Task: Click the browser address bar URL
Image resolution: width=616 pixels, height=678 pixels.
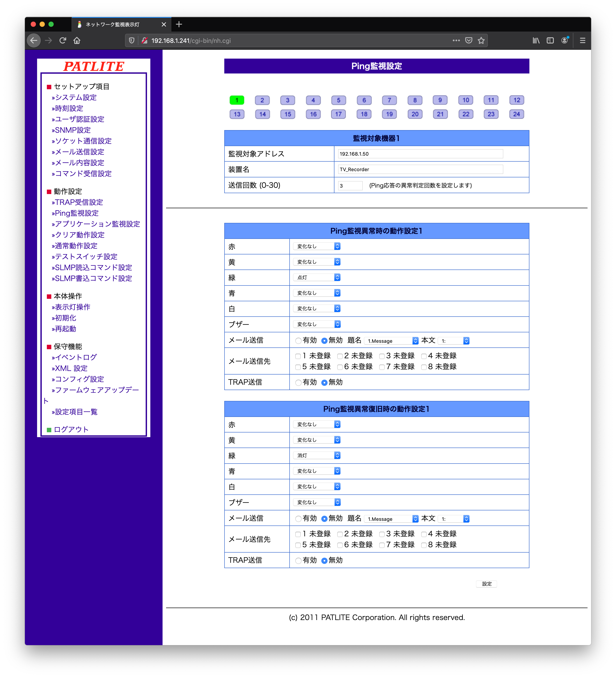Action: click(x=191, y=41)
